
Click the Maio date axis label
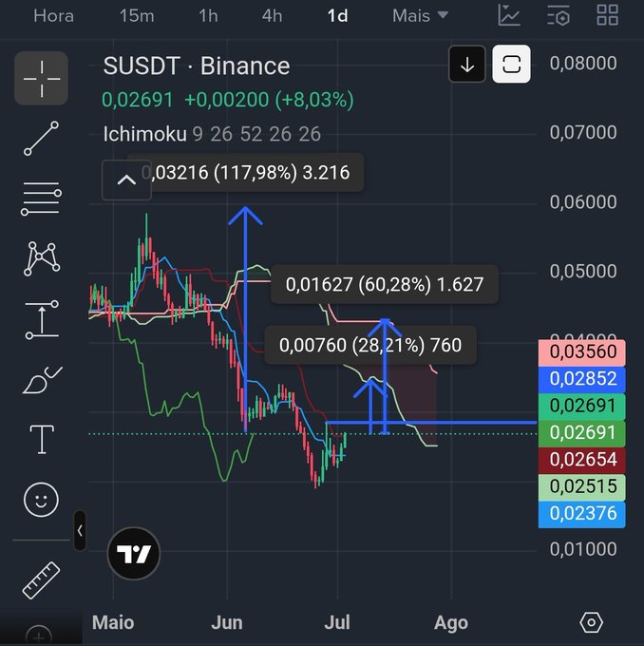[x=113, y=622]
